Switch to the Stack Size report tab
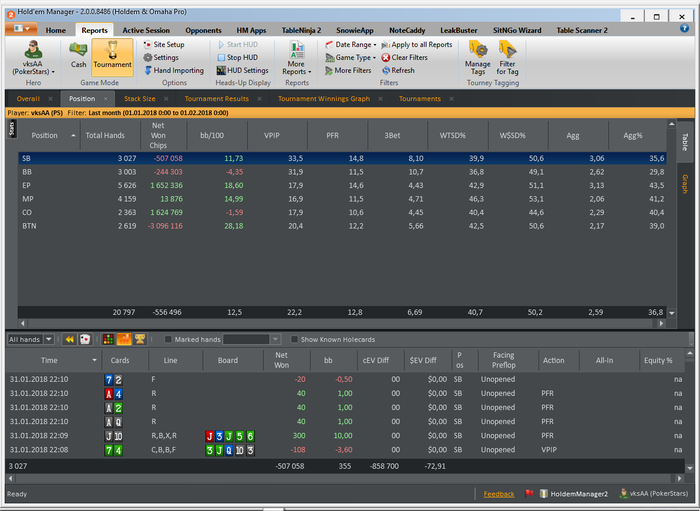700x511 pixels. coord(140,99)
